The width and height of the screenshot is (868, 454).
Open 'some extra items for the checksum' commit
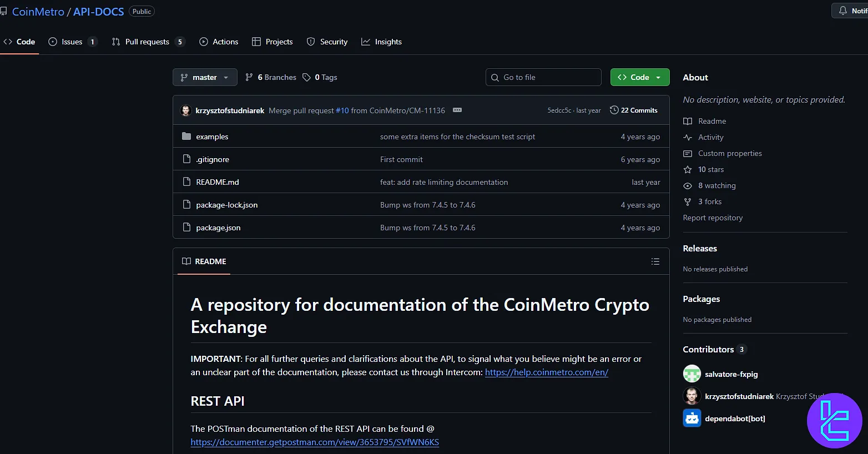[458, 137]
